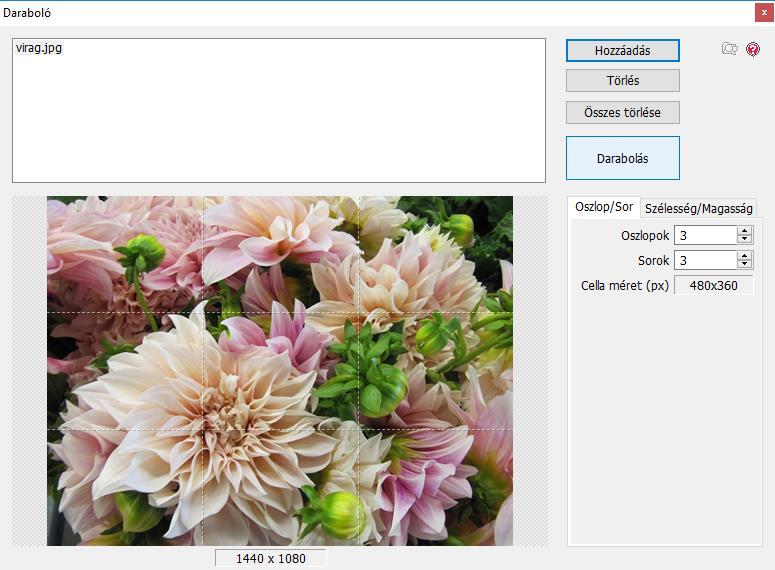Viewport: 775px width, 570px height.
Task: Click the gray camera icon beside help
Action: point(730,48)
